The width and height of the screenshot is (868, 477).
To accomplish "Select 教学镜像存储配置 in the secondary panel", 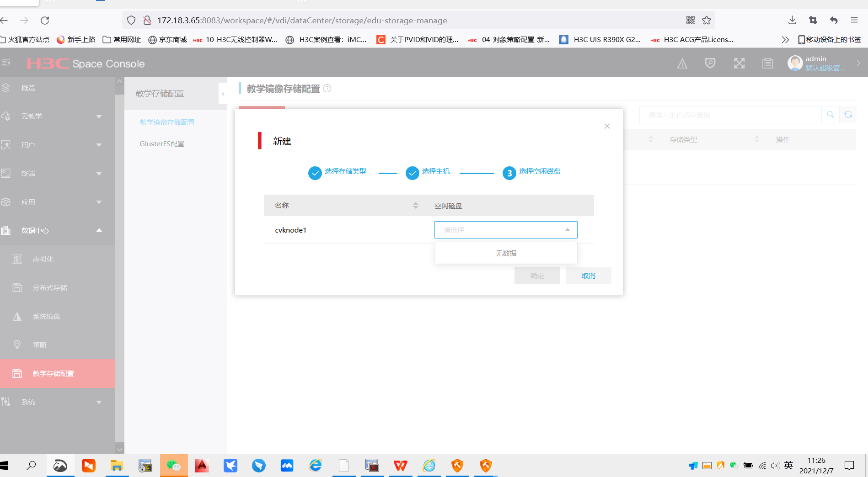I will [x=167, y=122].
